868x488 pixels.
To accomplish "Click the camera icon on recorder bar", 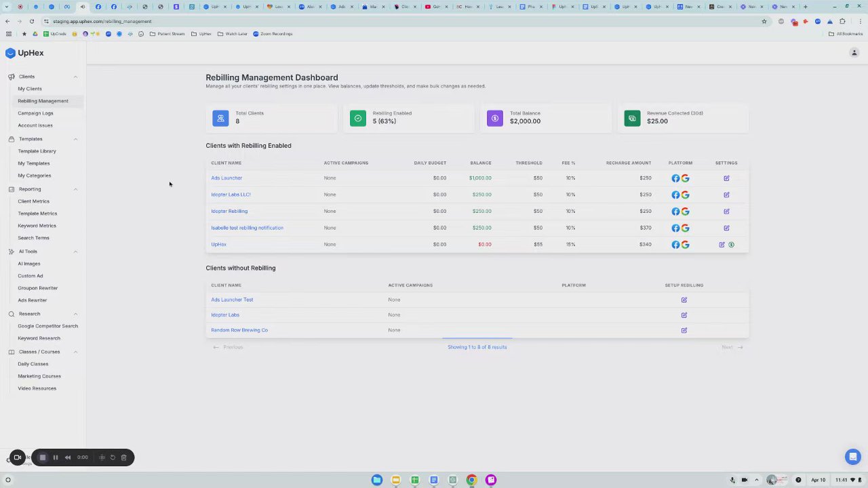I will pyautogui.click(x=18, y=457).
